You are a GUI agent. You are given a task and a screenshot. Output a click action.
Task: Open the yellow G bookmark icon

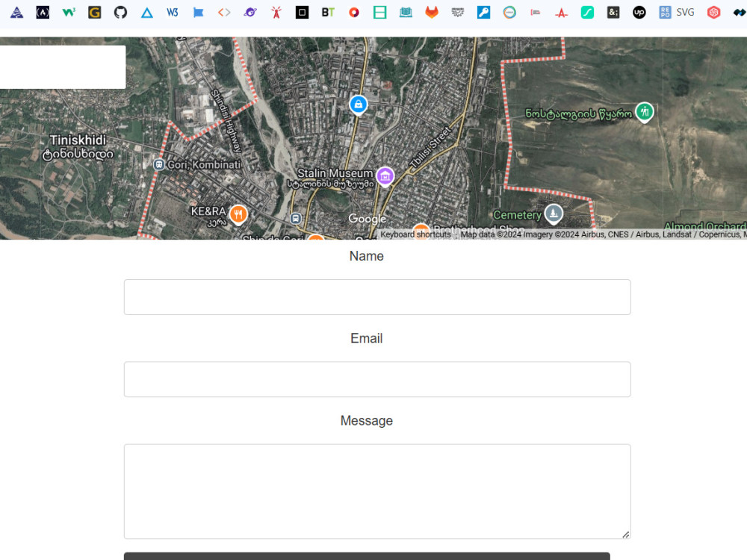tap(94, 13)
